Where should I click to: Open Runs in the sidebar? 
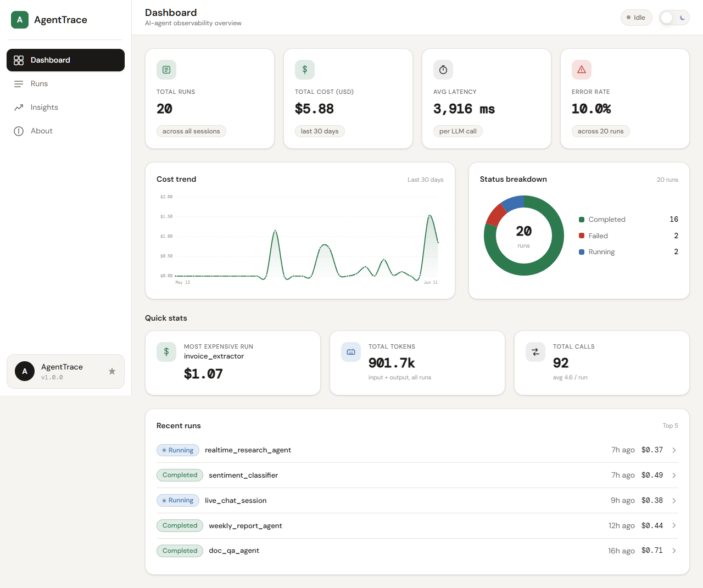click(65, 83)
